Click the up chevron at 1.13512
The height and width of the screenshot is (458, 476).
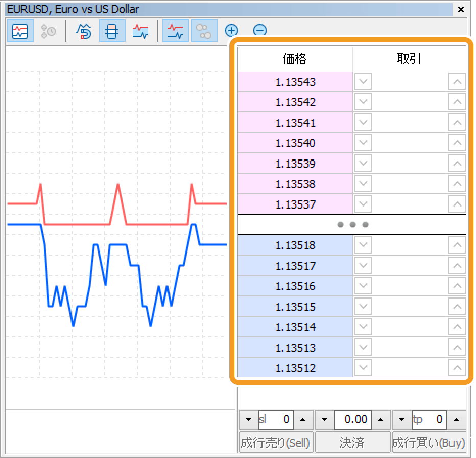coord(457,368)
